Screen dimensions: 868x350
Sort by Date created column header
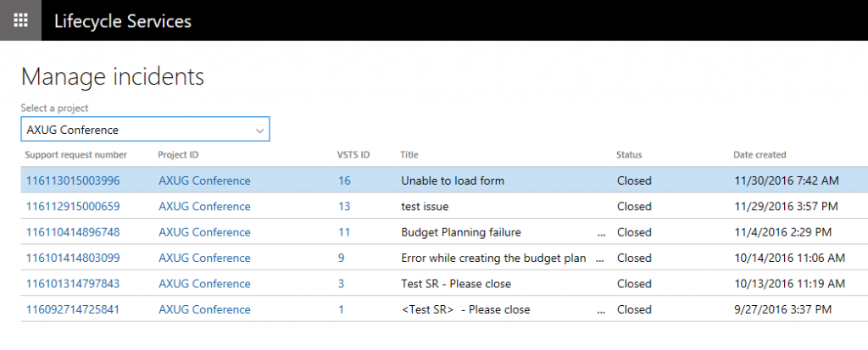[x=759, y=155]
